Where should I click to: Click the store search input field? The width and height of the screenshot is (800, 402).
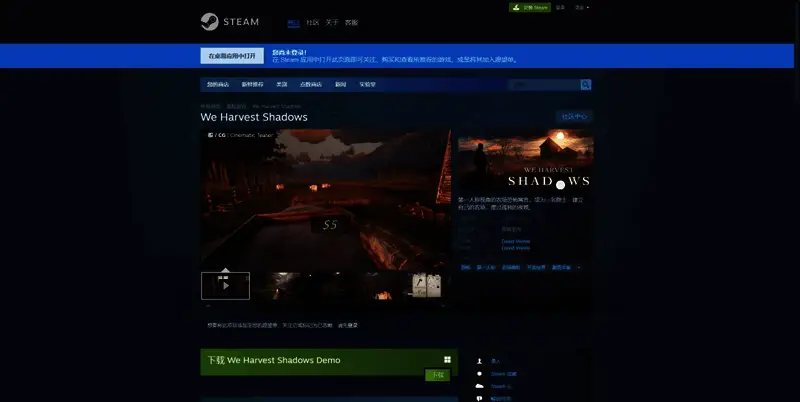(544, 85)
